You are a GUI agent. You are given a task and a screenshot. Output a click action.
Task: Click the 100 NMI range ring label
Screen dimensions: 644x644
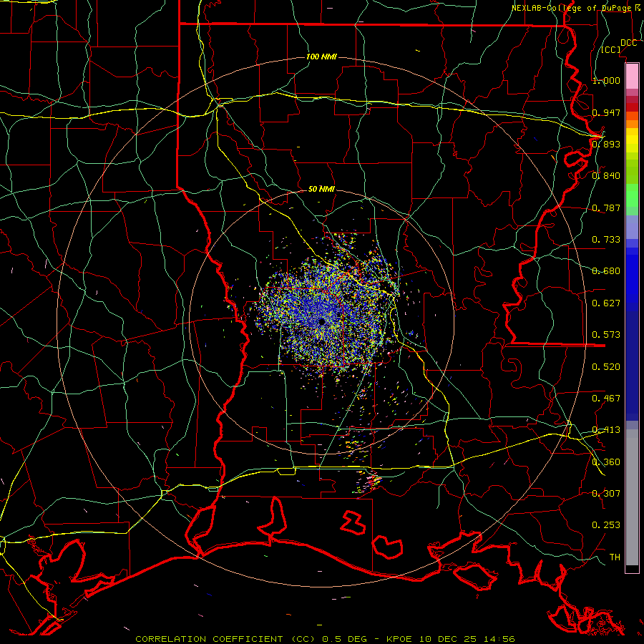[321, 57]
